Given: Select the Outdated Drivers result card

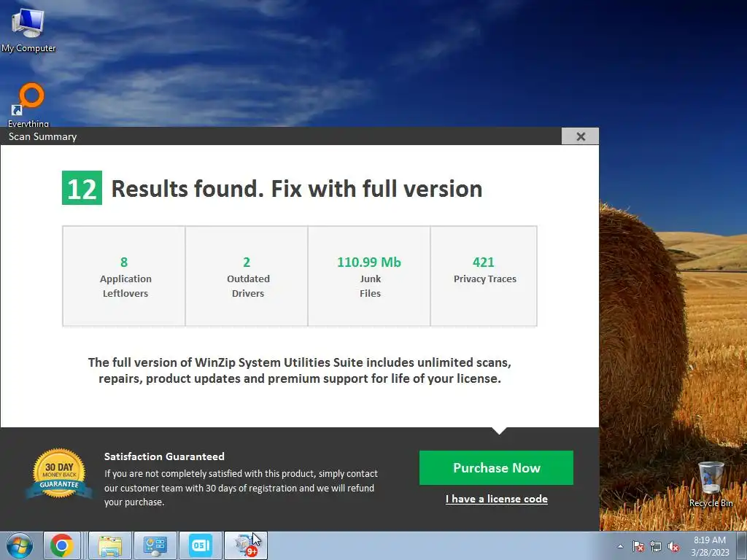Looking at the screenshot, I should (x=247, y=276).
